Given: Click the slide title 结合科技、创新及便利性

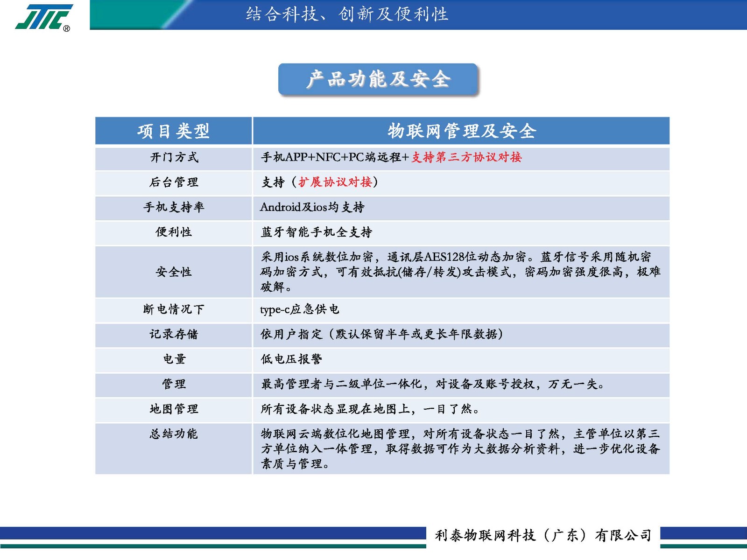Looking at the screenshot, I should tap(347, 14).
